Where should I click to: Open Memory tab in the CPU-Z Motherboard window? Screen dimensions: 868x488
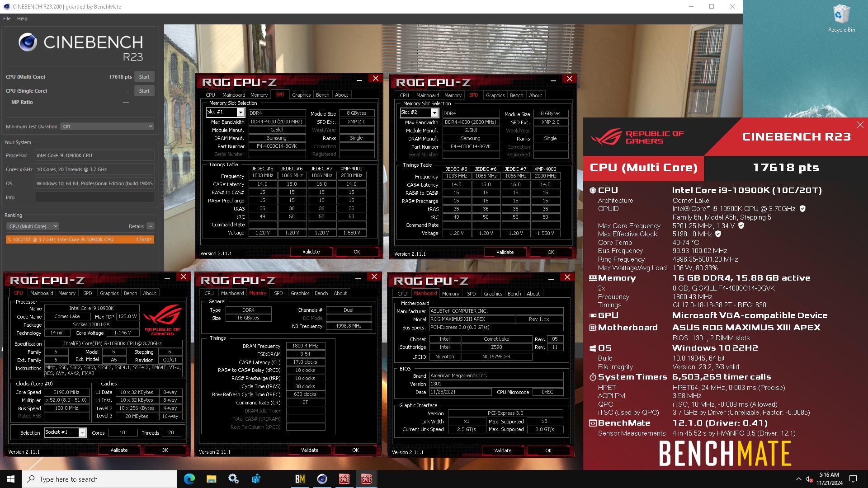(x=450, y=294)
